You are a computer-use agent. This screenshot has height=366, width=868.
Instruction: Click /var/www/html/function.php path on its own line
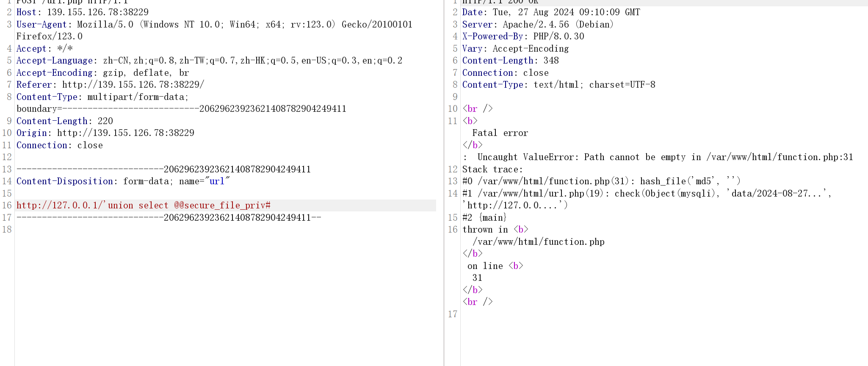click(x=538, y=242)
